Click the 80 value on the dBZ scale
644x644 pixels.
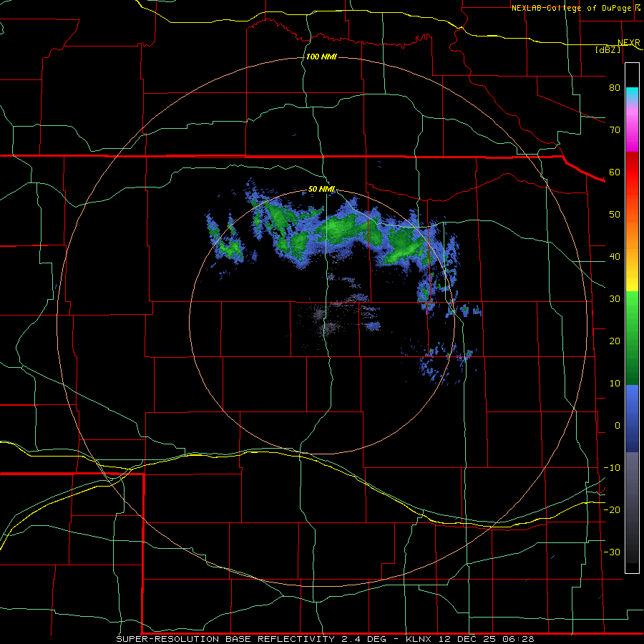coord(615,87)
